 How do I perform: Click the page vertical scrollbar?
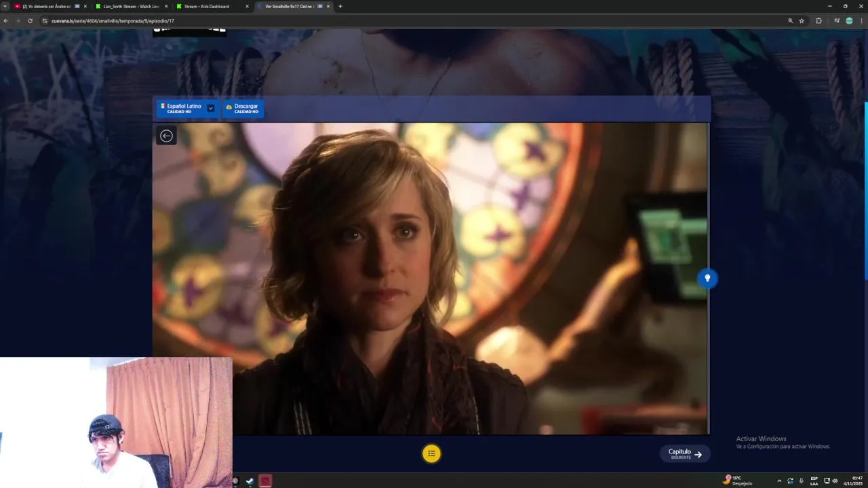click(x=866, y=190)
